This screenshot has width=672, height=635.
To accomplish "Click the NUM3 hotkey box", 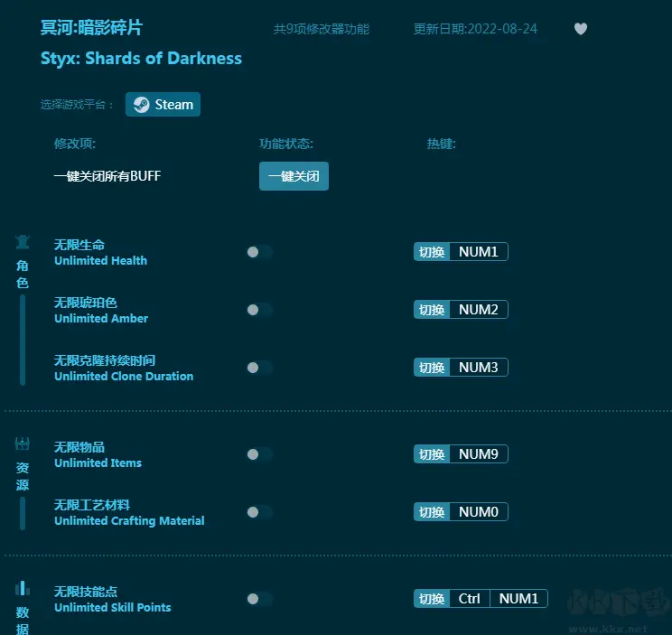I will 478,368.
